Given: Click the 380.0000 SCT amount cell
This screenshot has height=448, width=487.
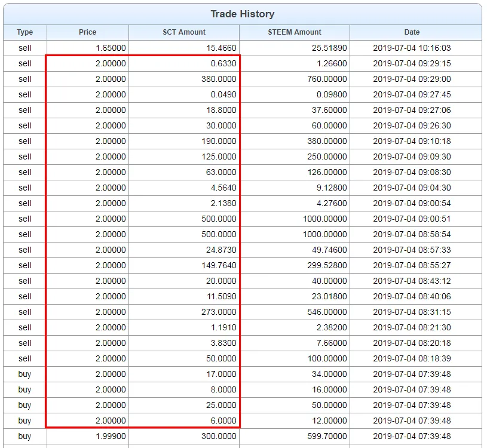Looking at the screenshot, I should [x=219, y=79].
